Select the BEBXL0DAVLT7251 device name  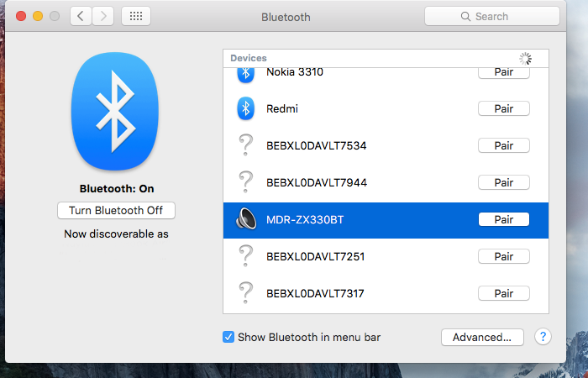(x=315, y=256)
